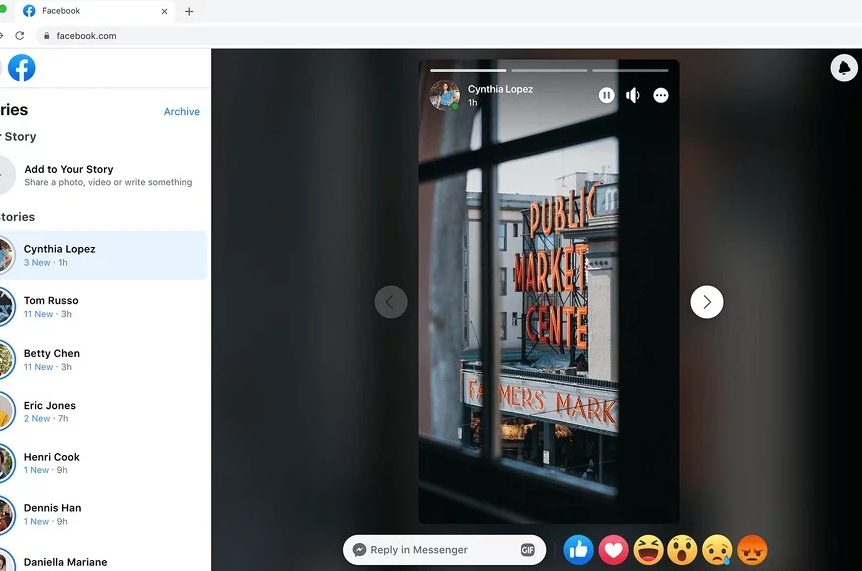Image resolution: width=862 pixels, height=571 pixels.
Task: Click the Facebook logo icon
Action: [x=21, y=68]
